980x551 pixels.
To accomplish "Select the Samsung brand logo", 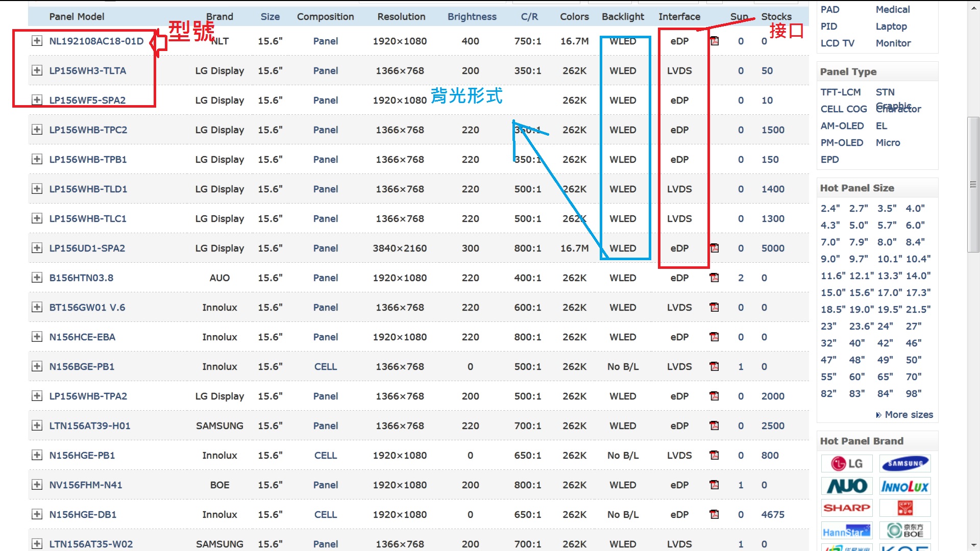I will (x=905, y=463).
